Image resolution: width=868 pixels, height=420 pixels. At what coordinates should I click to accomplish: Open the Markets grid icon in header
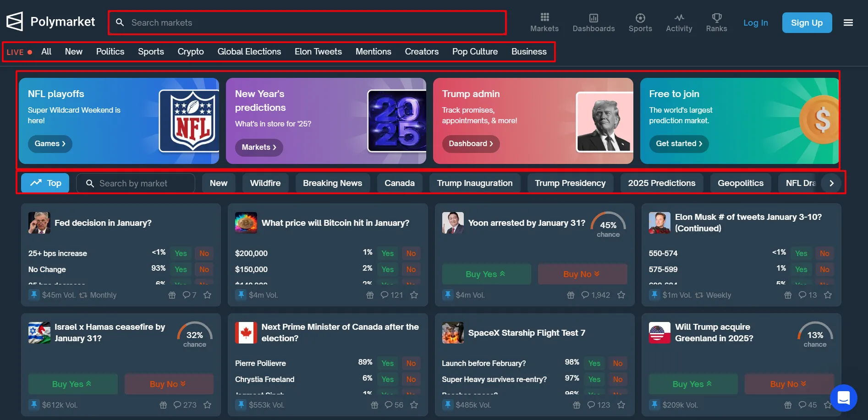[544, 22]
